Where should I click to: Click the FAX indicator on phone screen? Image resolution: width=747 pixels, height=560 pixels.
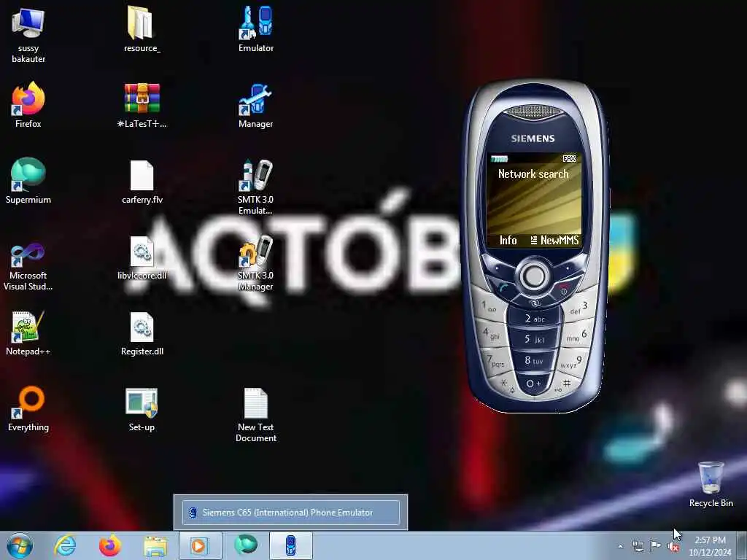pos(569,158)
